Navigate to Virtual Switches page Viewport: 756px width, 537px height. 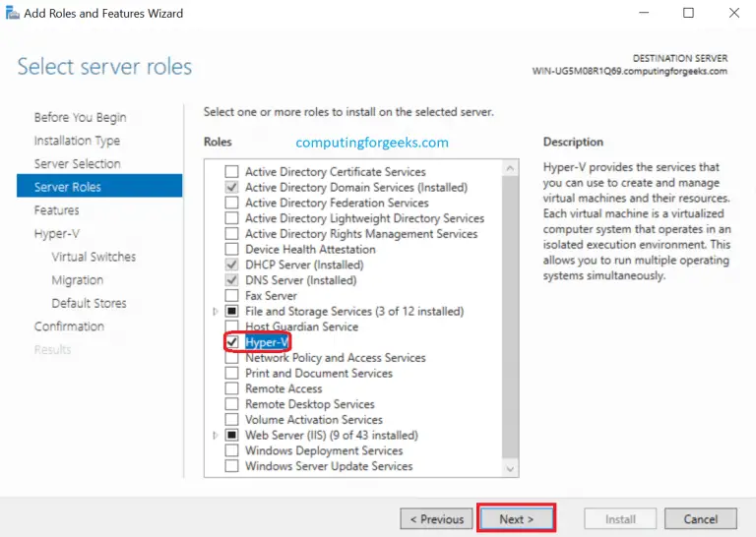pos(94,257)
